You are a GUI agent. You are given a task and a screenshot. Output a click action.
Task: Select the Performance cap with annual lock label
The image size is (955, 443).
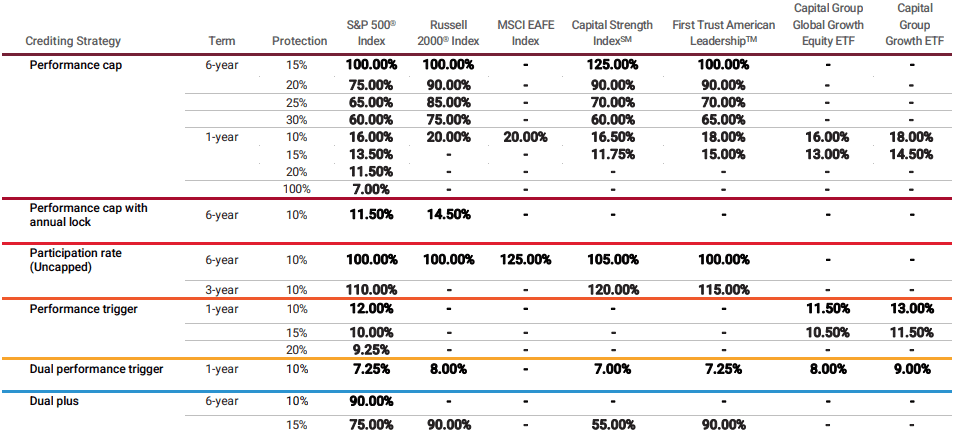(88, 214)
